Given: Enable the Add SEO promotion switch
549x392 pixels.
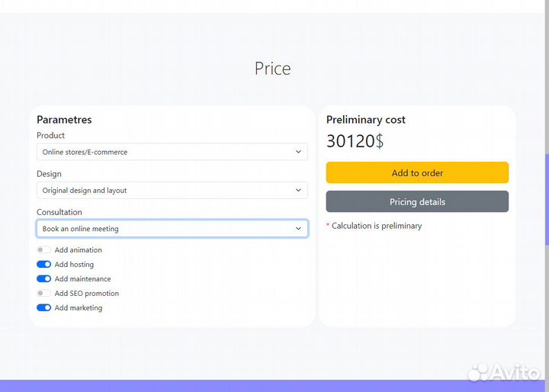Looking at the screenshot, I should 43,293.
